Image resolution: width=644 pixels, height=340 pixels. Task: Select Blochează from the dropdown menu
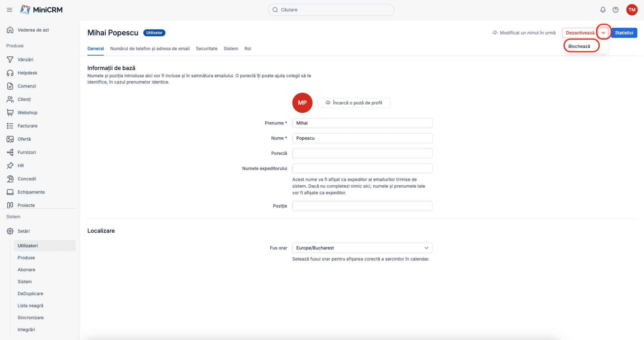pos(579,46)
